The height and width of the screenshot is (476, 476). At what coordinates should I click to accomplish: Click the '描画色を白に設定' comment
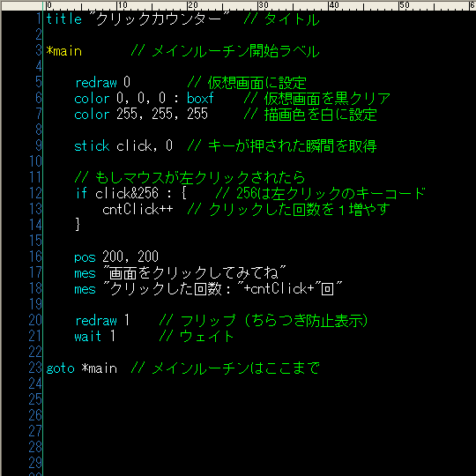click(321, 115)
